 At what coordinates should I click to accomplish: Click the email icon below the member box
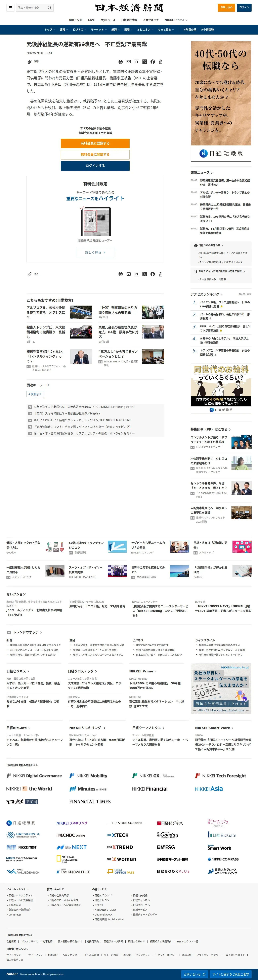pyautogui.click(x=129, y=274)
